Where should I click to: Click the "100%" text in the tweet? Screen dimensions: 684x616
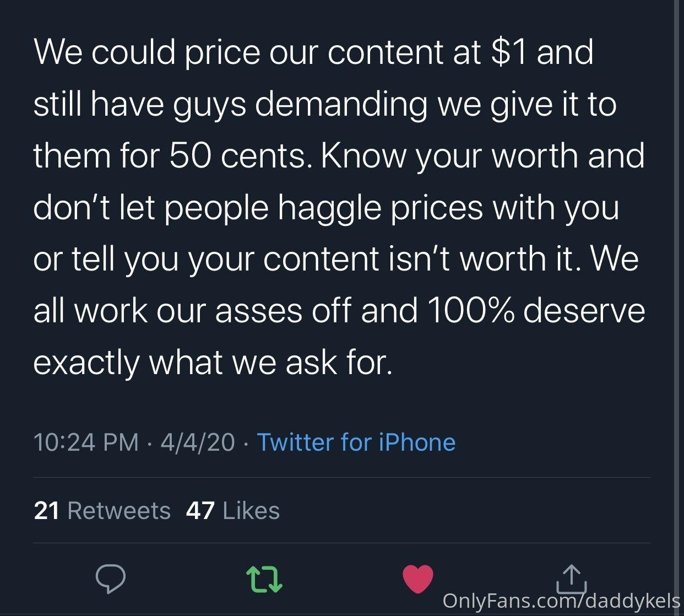(x=471, y=311)
